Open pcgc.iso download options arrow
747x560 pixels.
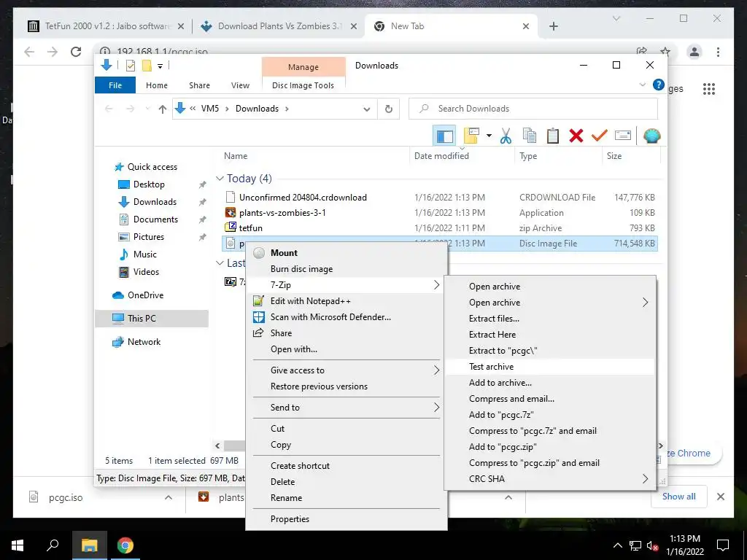click(169, 497)
